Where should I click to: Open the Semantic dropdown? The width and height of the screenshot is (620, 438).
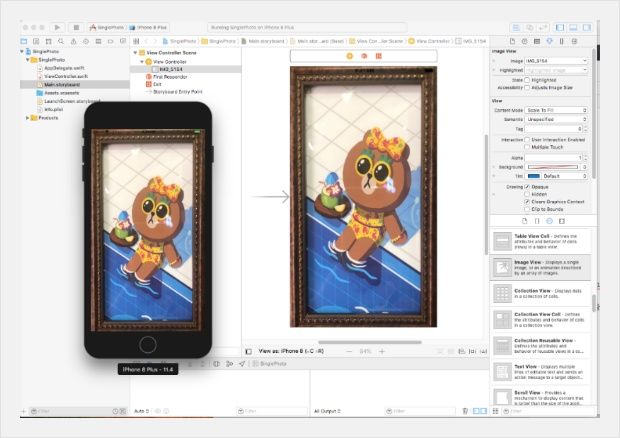(x=556, y=119)
